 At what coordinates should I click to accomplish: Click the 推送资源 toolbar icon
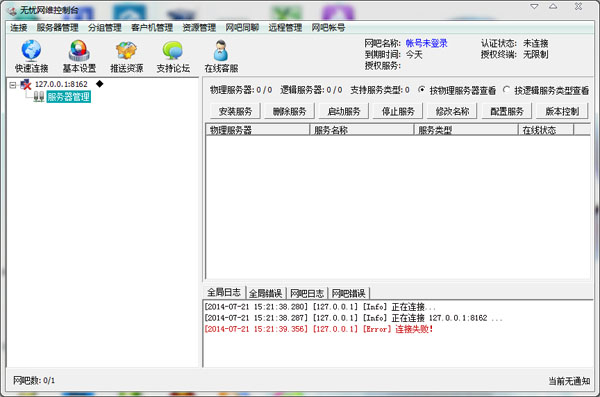tap(126, 50)
